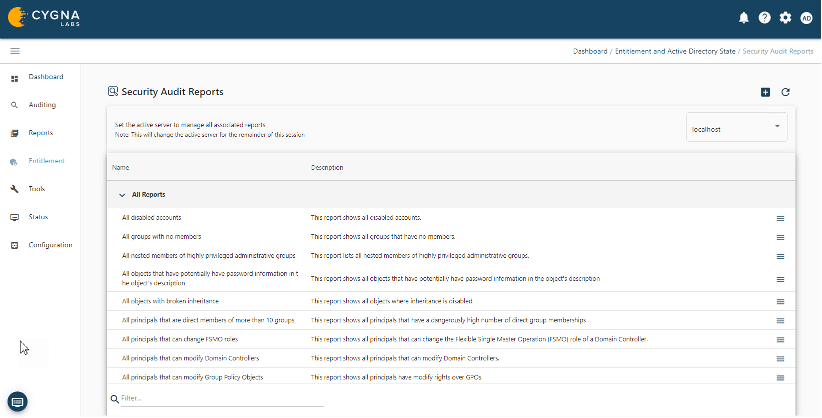The width and height of the screenshot is (822, 418).
Task: Click the add report plus icon
Action: (765, 92)
